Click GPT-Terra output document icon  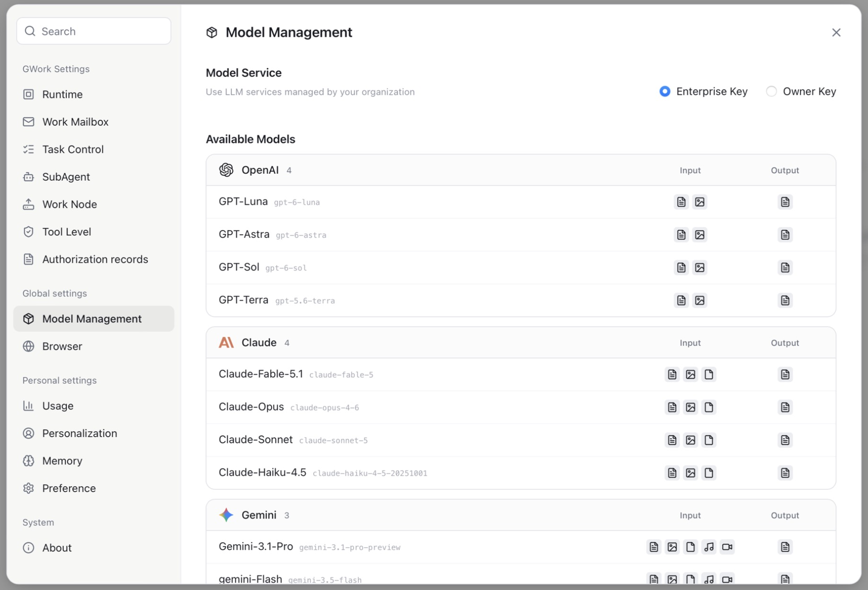tap(785, 300)
